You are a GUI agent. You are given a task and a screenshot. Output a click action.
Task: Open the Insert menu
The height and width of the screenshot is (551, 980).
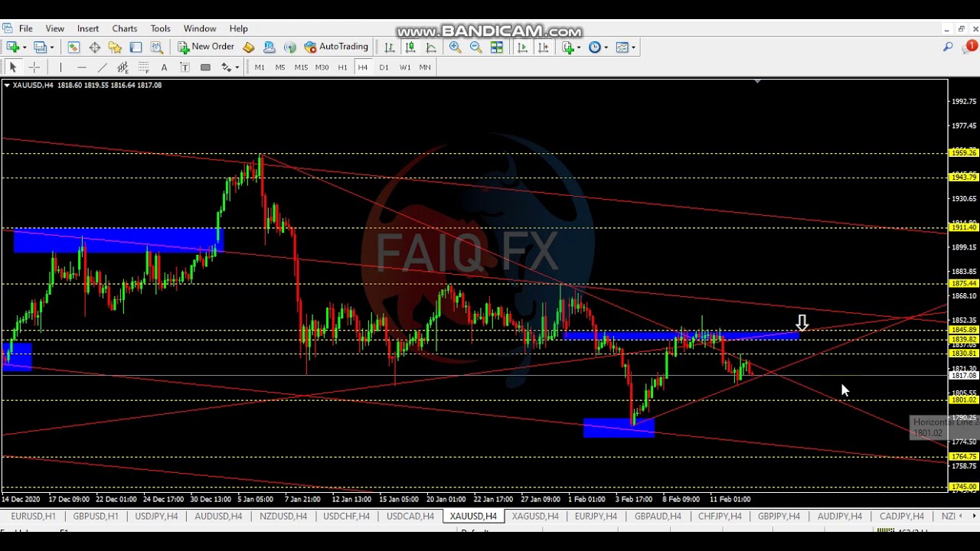[x=88, y=28]
